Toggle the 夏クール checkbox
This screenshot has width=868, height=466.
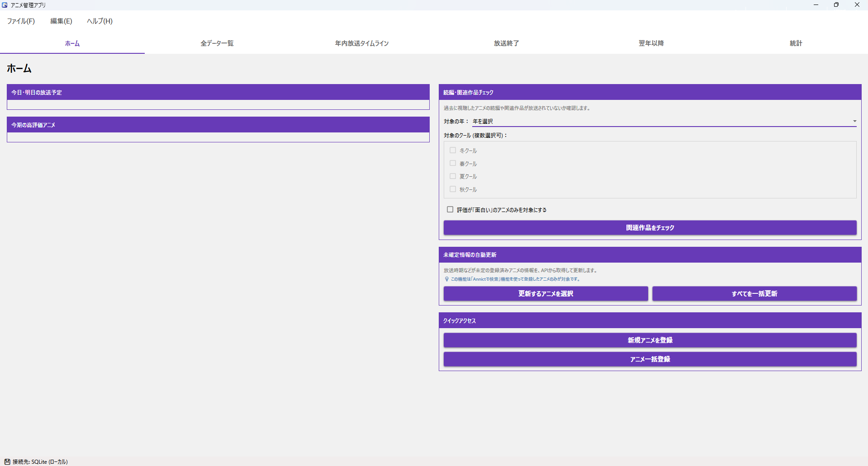pyautogui.click(x=453, y=176)
